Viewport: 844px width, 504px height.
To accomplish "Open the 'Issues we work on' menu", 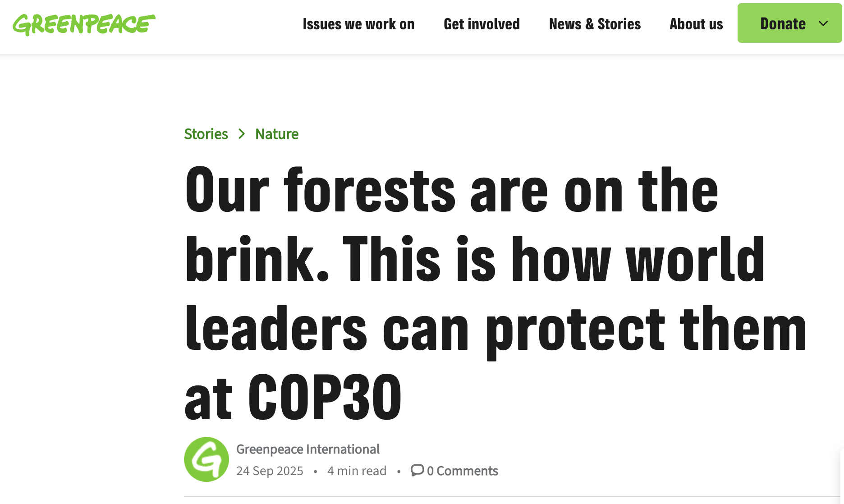I will pyautogui.click(x=358, y=24).
